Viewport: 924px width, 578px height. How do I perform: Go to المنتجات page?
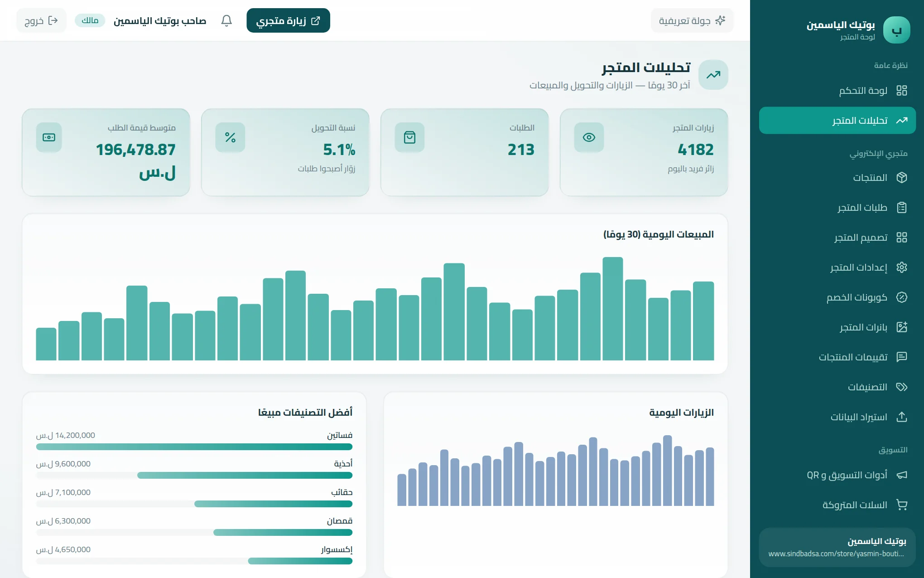(837, 178)
